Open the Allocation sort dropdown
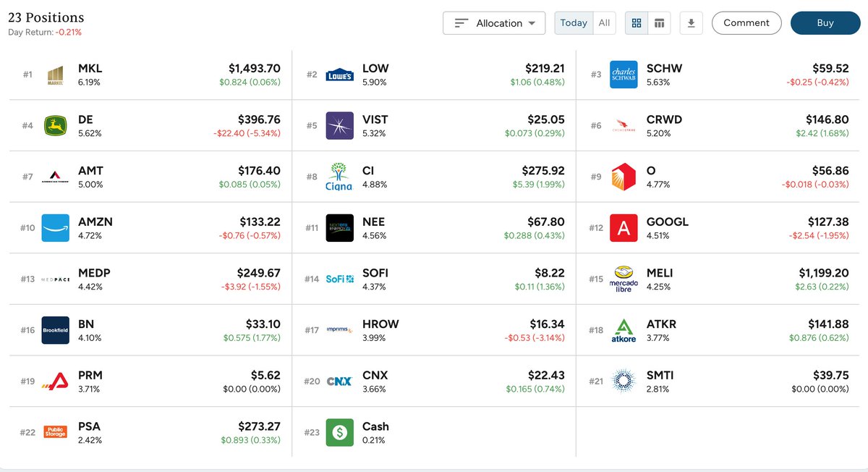The image size is (868, 472). [494, 23]
